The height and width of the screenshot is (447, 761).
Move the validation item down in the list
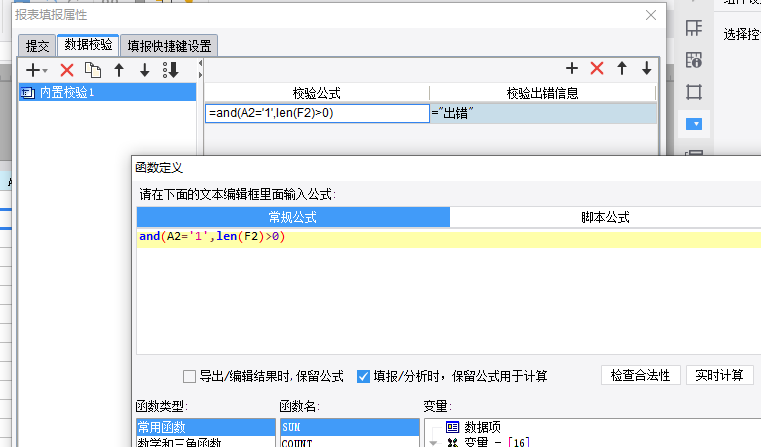tap(145, 70)
